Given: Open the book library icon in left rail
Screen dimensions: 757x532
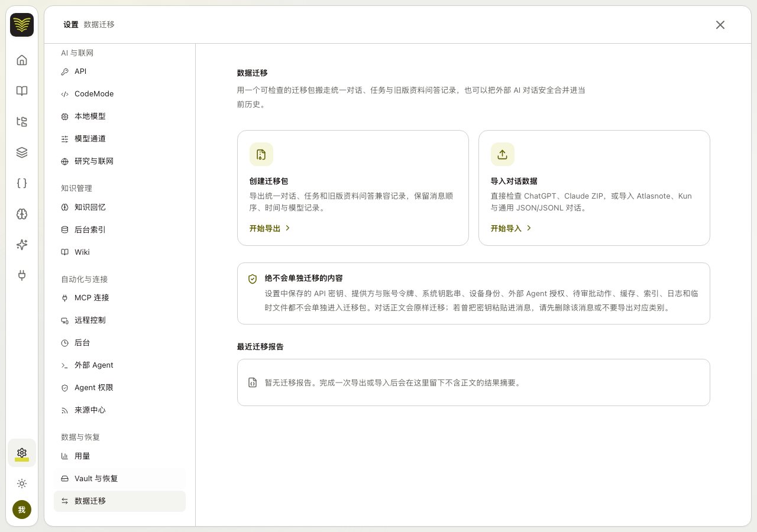Looking at the screenshot, I should point(22,90).
